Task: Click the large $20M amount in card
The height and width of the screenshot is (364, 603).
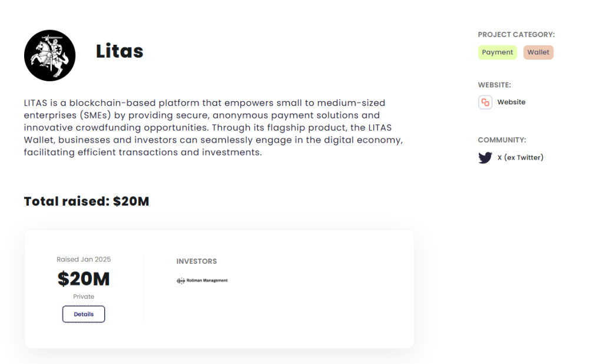Action: point(84,279)
